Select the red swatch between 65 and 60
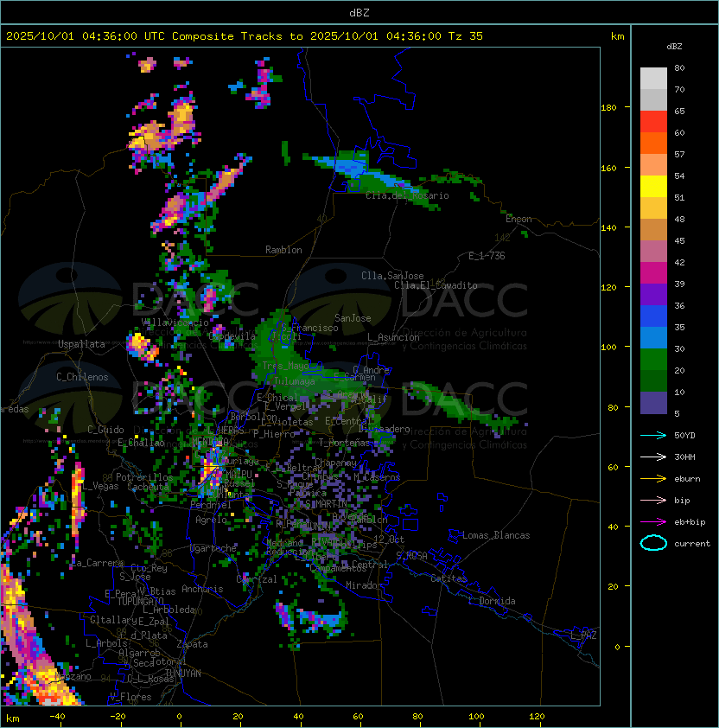The width and height of the screenshot is (719, 728). point(653,122)
